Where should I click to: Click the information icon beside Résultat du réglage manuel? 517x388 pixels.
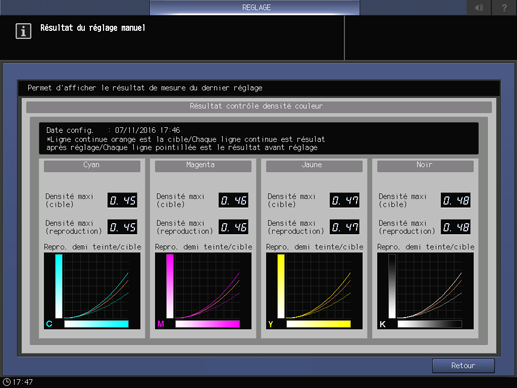23,31
